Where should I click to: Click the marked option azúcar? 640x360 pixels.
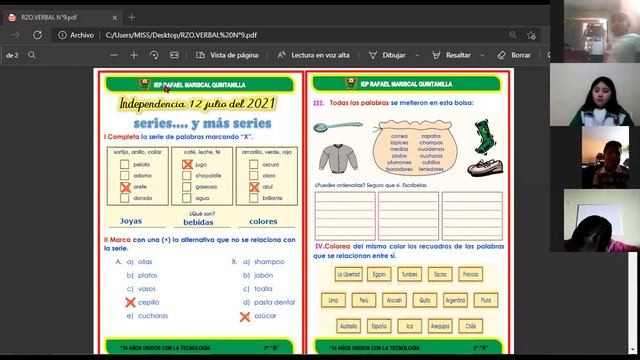click(x=258, y=316)
